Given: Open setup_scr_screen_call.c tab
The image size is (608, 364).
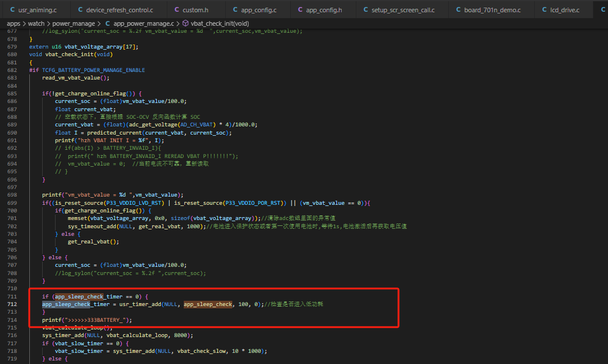Looking at the screenshot, I should point(399,10).
